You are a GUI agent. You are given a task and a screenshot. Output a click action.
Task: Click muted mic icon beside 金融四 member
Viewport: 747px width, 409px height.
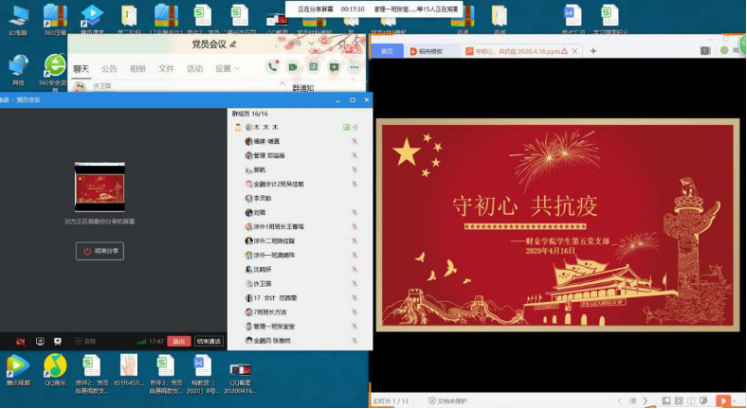click(354, 340)
